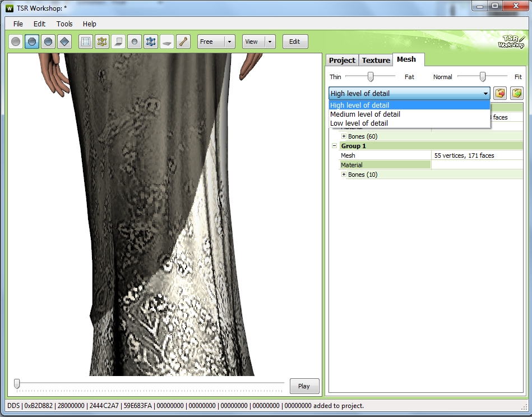Choose Medium level of detail option
Screen dimensions: 532x417
tap(365, 114)
